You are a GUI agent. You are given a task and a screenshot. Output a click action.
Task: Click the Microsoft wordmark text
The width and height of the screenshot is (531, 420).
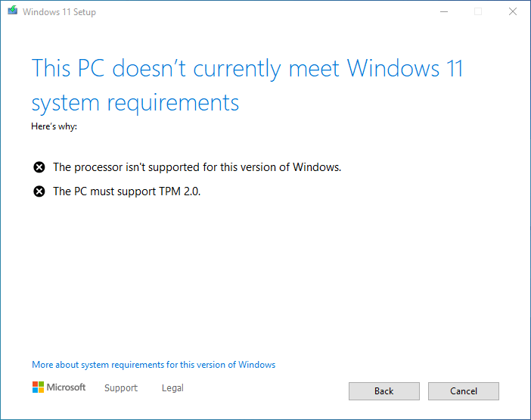click(66, 387)
